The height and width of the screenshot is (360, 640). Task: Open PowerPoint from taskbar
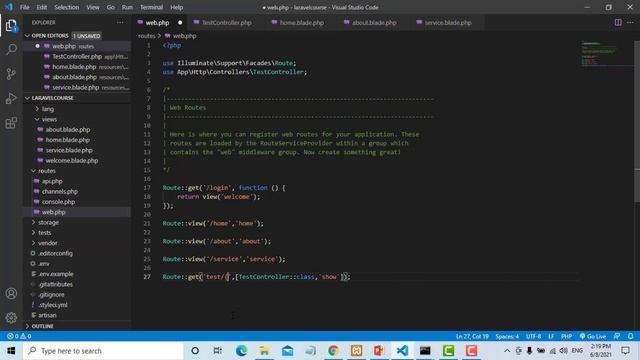click(379, 351)
